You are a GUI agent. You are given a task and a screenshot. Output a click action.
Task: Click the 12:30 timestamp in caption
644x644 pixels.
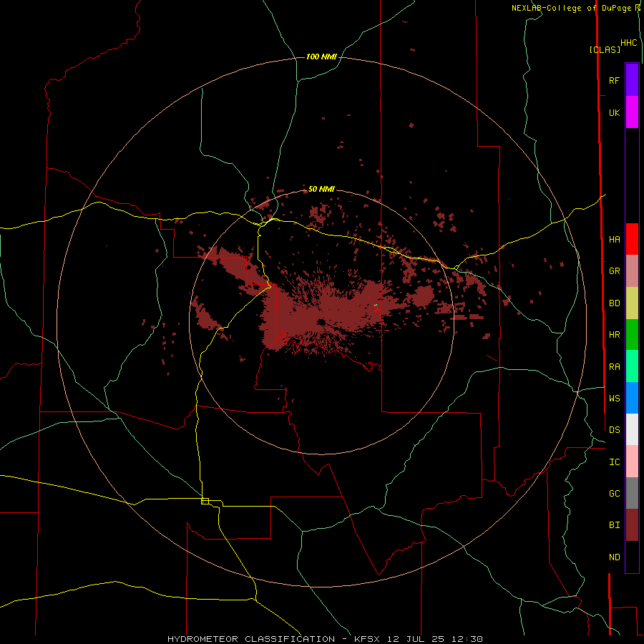coord(468,639)
